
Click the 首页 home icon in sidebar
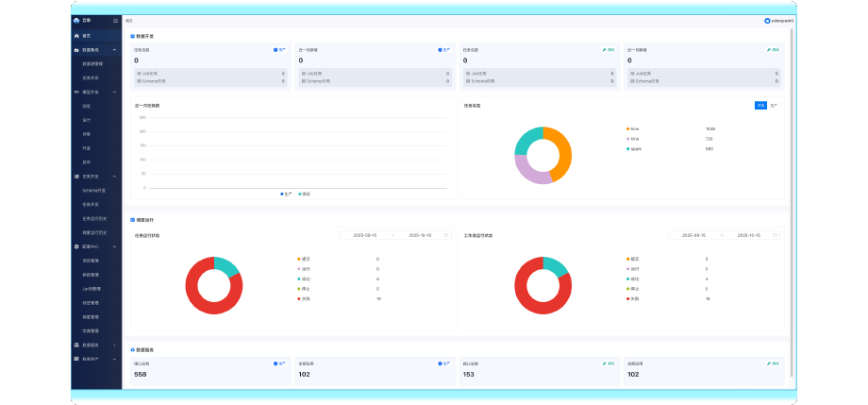(76, 35)
